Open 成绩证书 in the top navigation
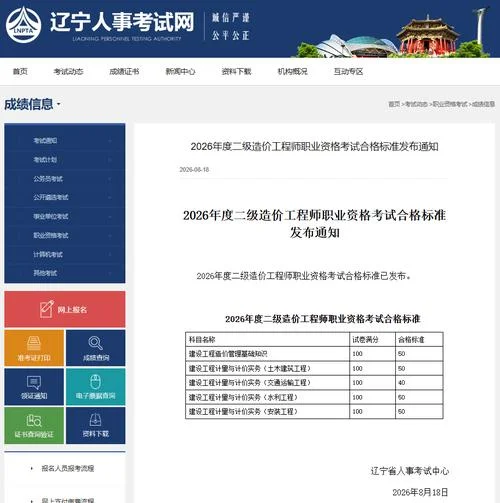The width and height of the screenshot is (500, 503). [124, 71]
